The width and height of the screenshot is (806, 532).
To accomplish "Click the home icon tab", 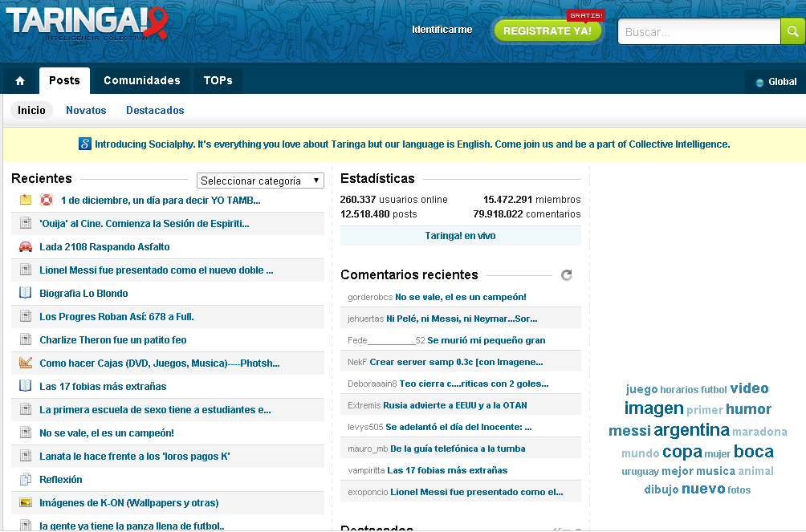I will (x=19, y=81).
